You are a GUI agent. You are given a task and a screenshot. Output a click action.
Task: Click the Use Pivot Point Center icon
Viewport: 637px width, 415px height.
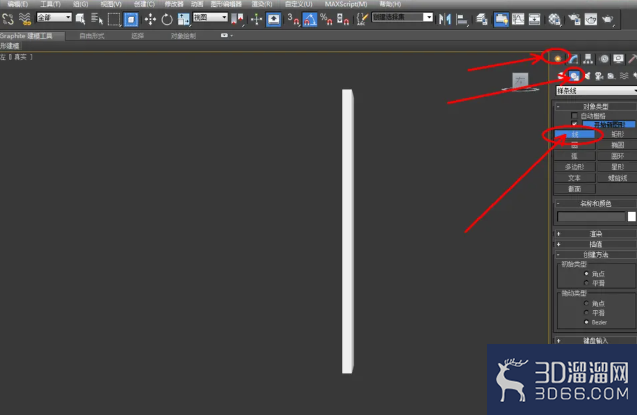pos(237,19)
